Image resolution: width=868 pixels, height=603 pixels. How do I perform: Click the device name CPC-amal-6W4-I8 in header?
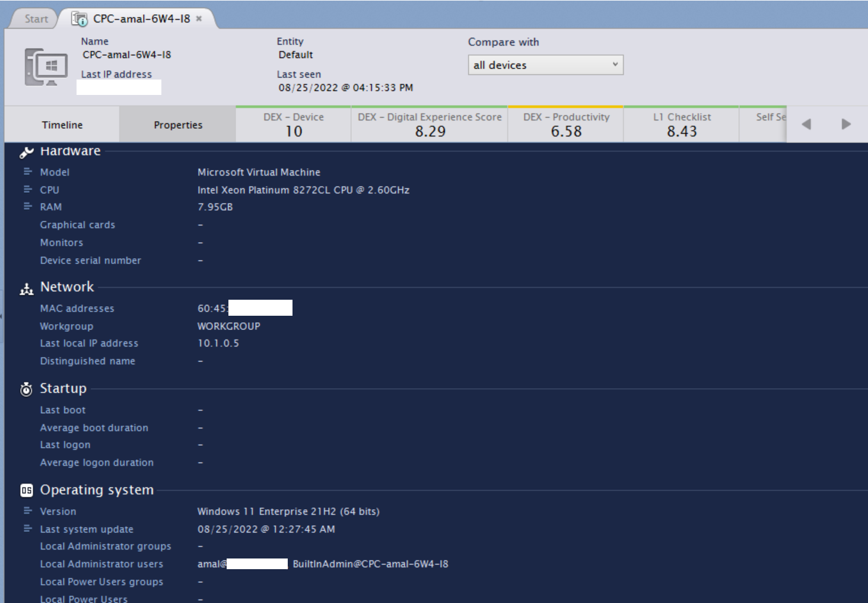pyautogui.click(x=126, y=55)
